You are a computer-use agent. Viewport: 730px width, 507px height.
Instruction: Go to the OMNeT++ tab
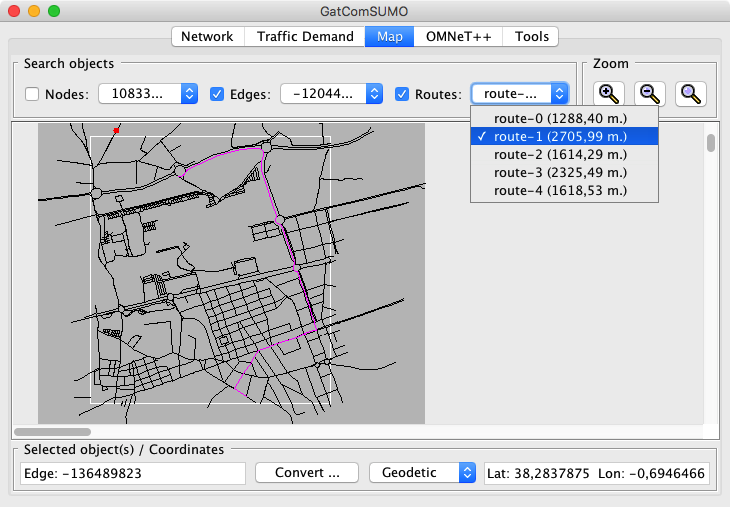[x=456, y=36]
